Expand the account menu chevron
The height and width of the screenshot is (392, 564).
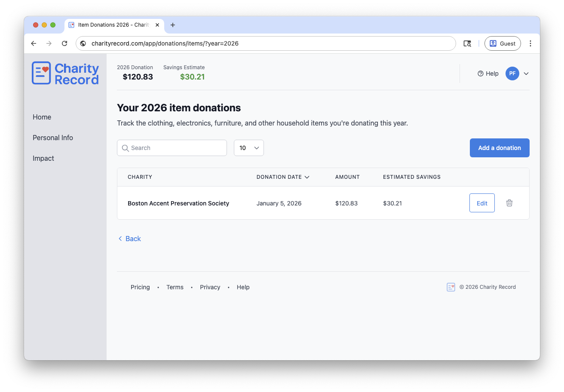pos(526,73)
